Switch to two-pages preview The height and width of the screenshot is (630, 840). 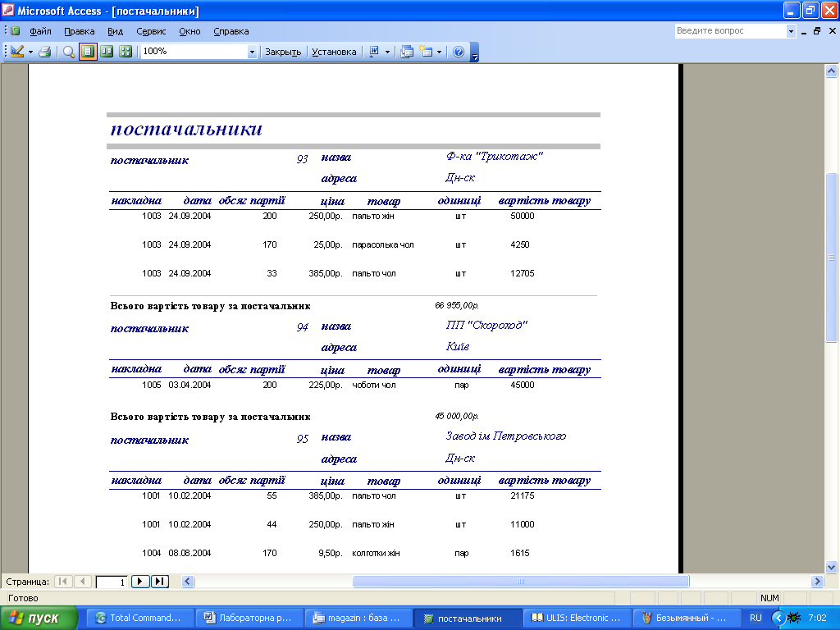coord(107,52)
